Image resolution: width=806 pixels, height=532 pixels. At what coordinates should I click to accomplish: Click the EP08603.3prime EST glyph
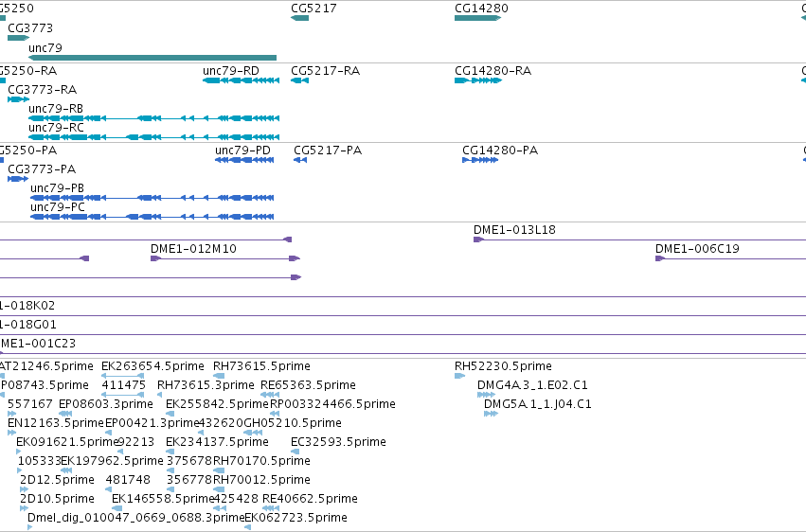point(65,414)
